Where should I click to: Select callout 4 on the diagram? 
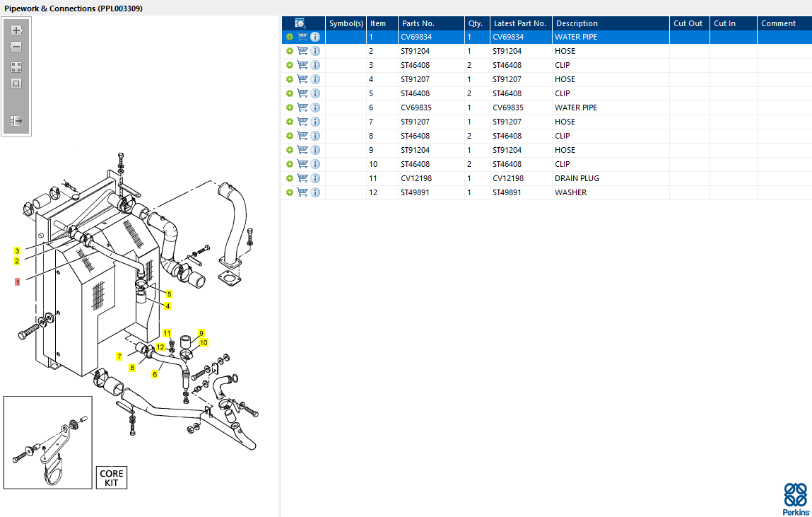point(167,306)
